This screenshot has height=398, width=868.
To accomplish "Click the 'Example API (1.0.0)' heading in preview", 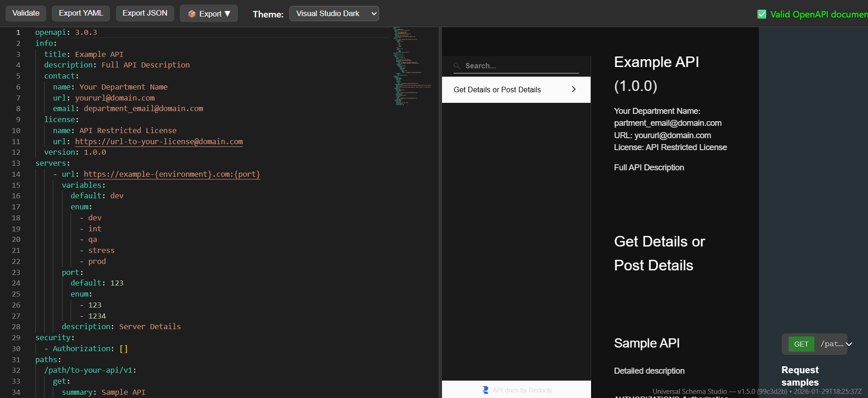I will (x=657, y=74).
